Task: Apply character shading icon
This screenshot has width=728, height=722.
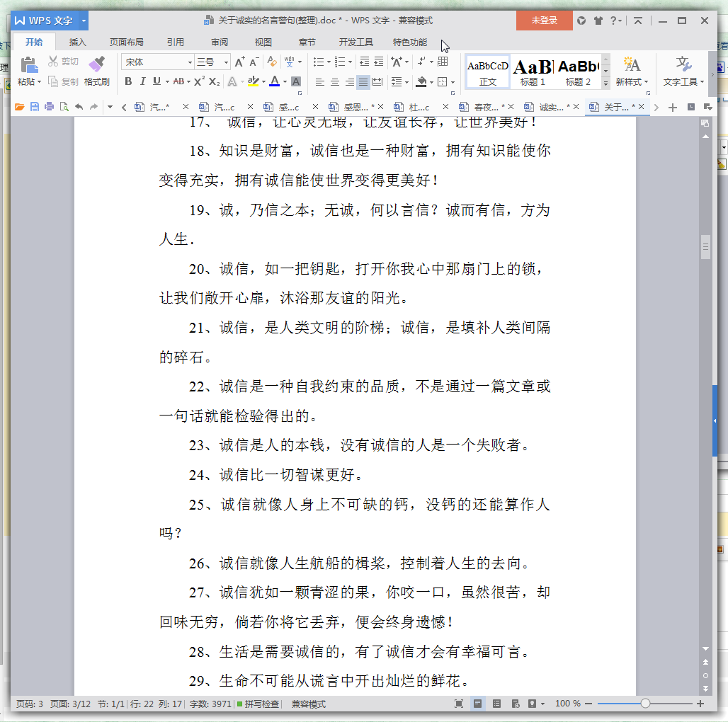Action: click(x=296, y=81)
